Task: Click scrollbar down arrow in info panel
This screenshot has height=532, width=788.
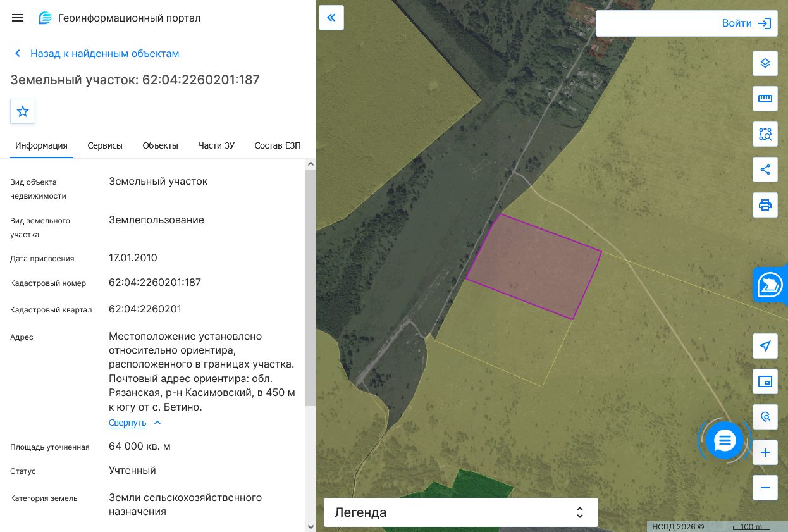Action: pos(311,526)
